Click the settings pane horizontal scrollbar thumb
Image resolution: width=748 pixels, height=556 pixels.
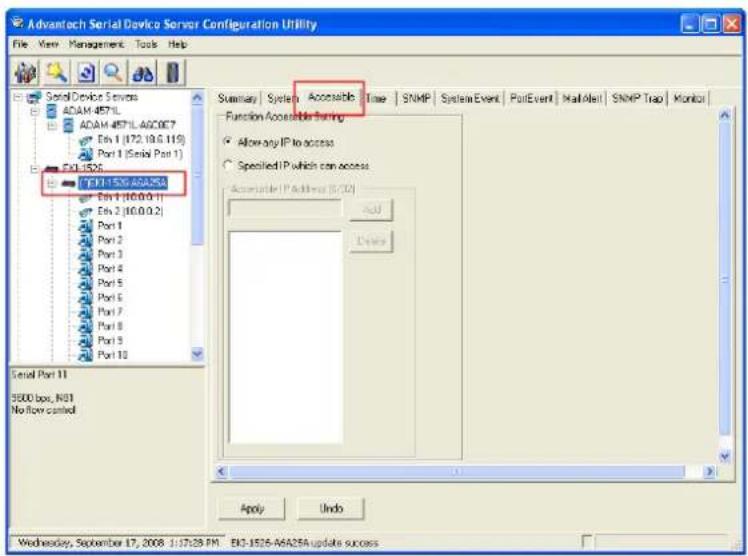point(457,472)
